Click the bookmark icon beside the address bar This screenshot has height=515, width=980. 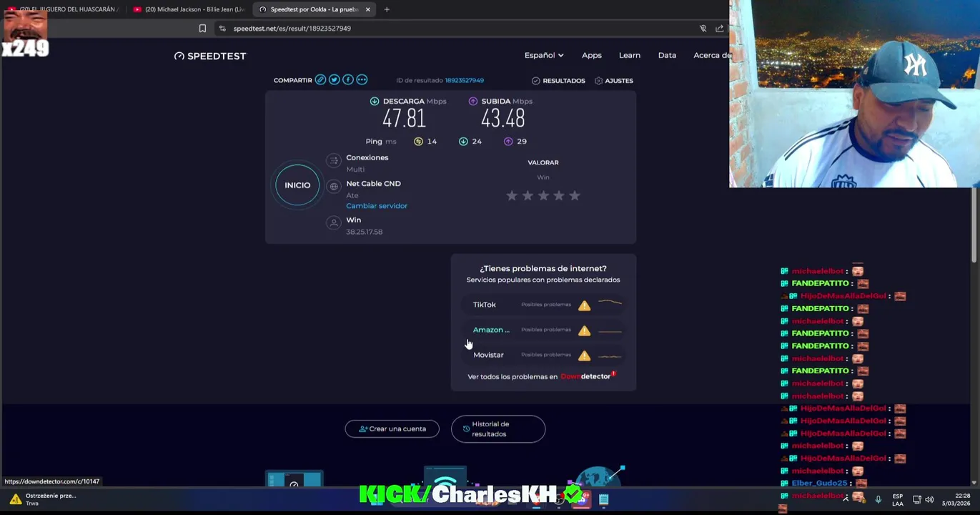202,29
